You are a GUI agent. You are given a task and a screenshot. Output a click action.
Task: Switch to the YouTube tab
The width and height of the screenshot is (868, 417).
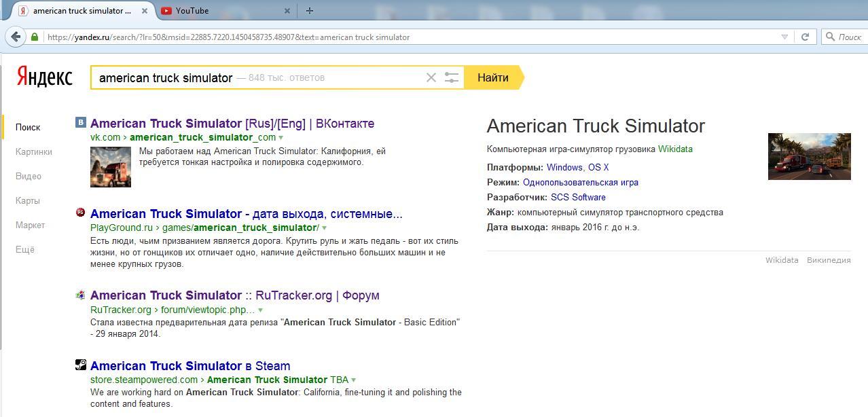224,11
